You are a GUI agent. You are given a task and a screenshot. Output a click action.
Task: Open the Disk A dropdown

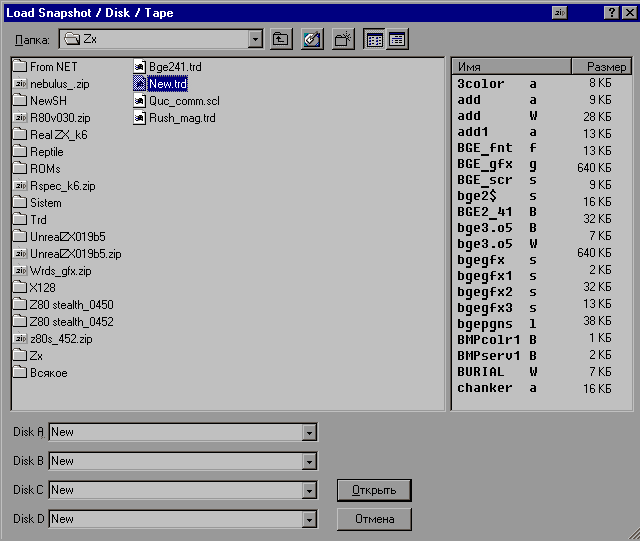[x=309, y=433]
